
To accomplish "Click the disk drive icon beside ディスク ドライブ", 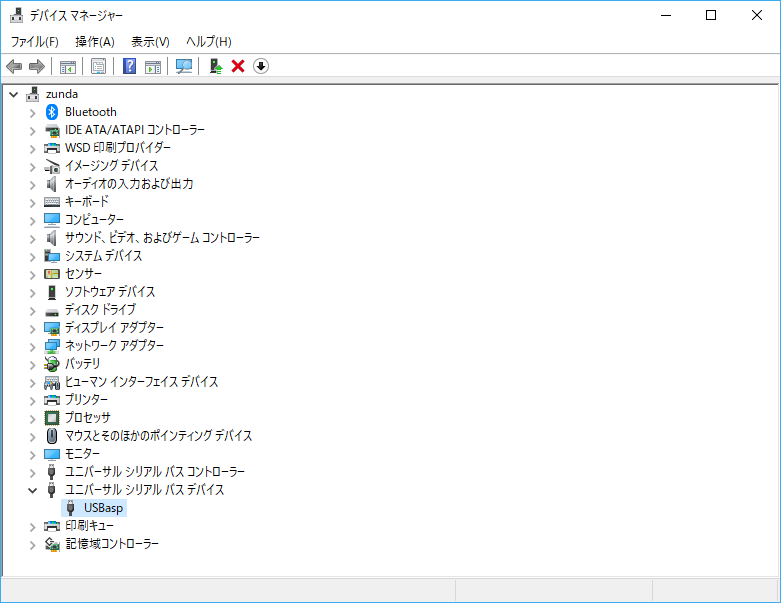I will coord(52,312).
